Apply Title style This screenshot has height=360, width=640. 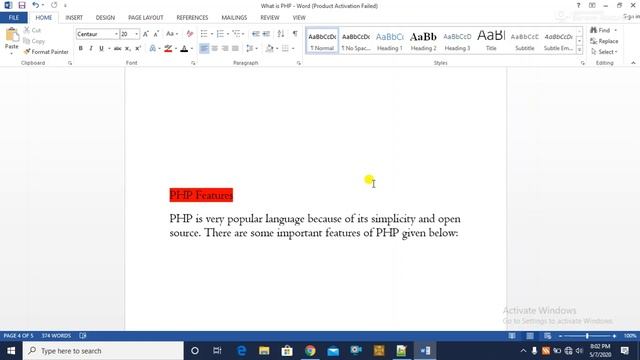click(491, 41)
